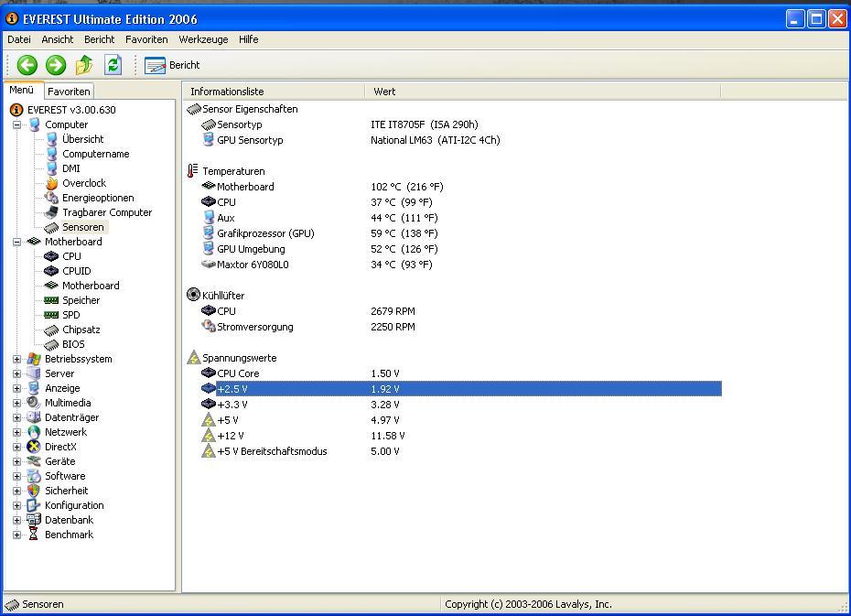Image resolution: width=851 pixels, height=616 pixels.
Task: Select the Computername tree entry
Action: (x=95, y=154)
